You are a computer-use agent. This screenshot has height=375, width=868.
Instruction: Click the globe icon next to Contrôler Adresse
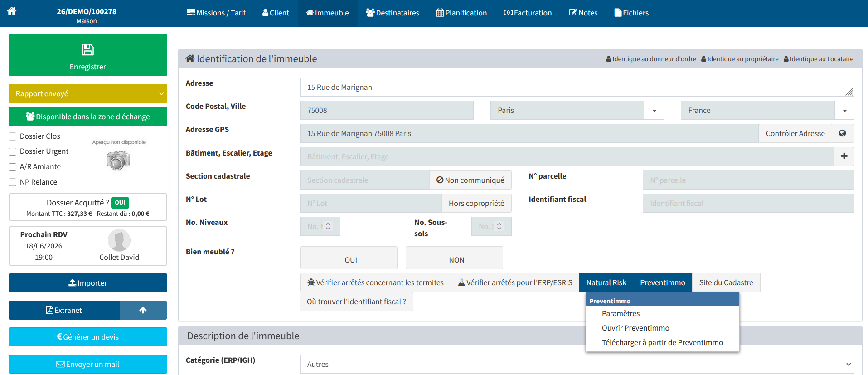(x=843, y=133)
